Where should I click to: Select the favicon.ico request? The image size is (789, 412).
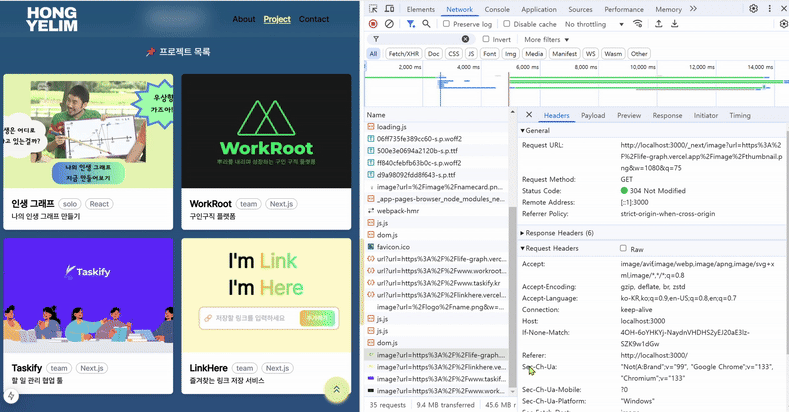click(437, 246)
